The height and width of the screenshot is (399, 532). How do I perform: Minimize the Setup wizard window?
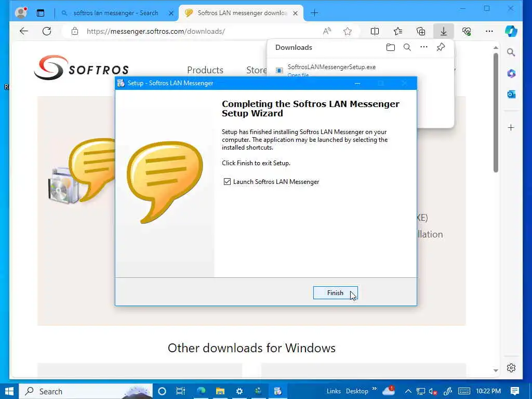(357, 83)
